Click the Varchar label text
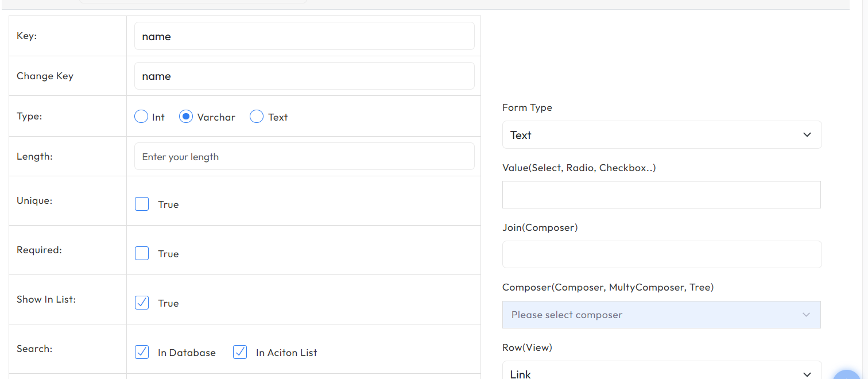Image resolution: width=868 pixels, height=379 pixels. pos(216,117)
